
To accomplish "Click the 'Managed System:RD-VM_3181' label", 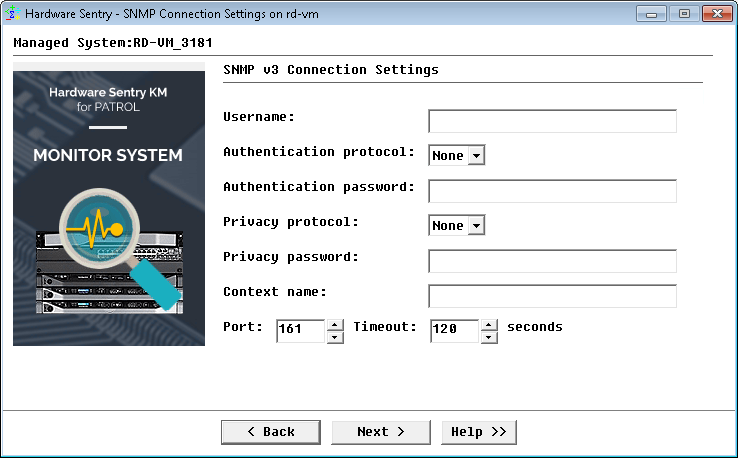I will (x=113, y=43).
